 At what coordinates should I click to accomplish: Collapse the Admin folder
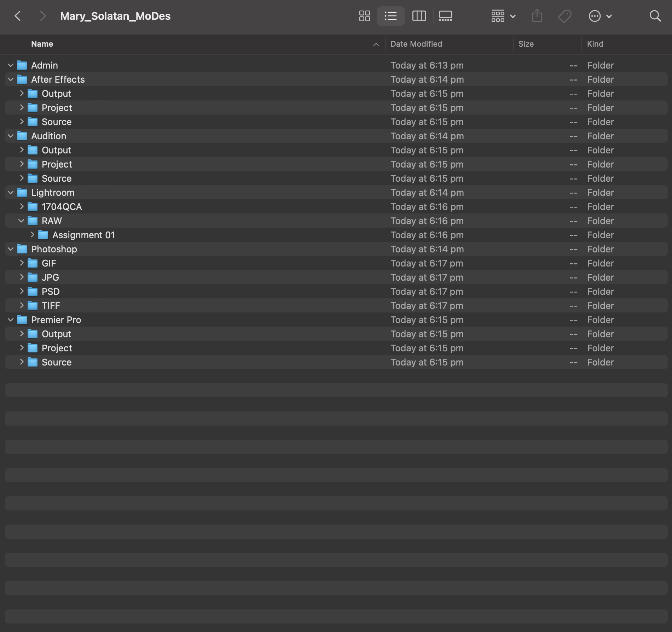tap(11, 65)
